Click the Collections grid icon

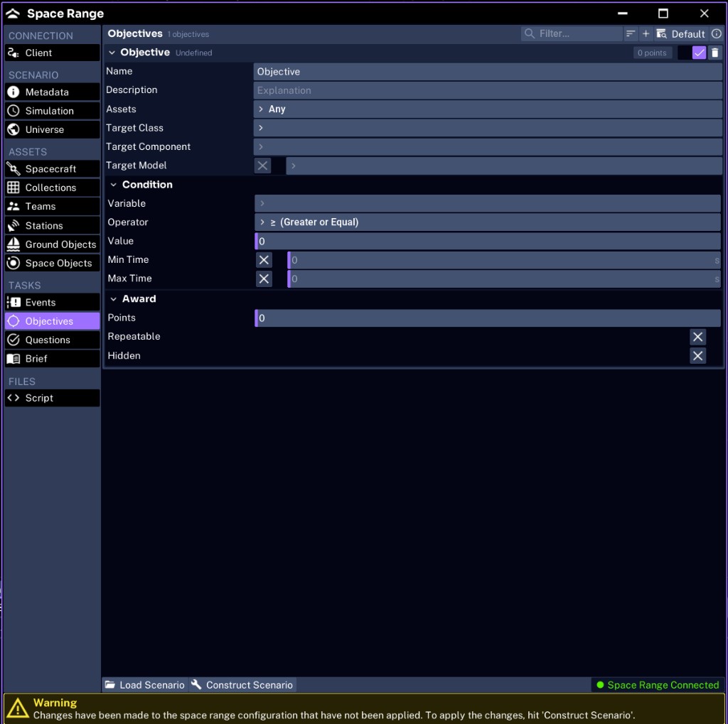(x=14, y=188)
